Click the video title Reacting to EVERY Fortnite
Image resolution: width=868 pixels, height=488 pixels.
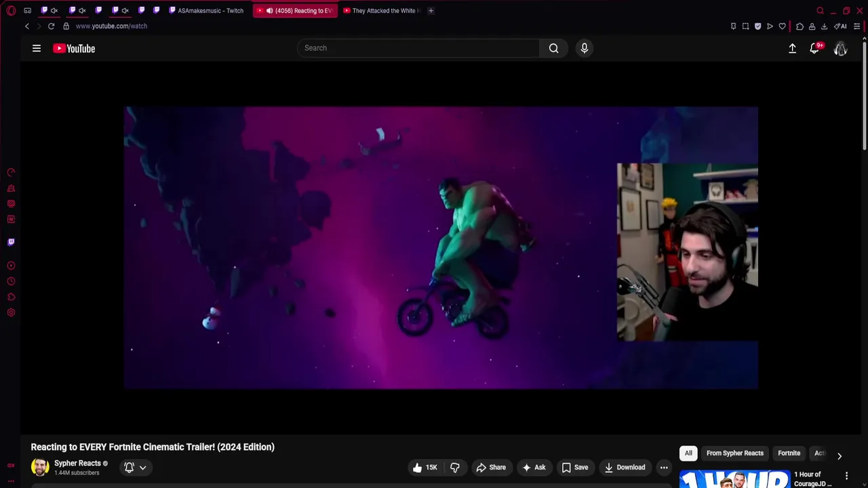tap(153, 447)
